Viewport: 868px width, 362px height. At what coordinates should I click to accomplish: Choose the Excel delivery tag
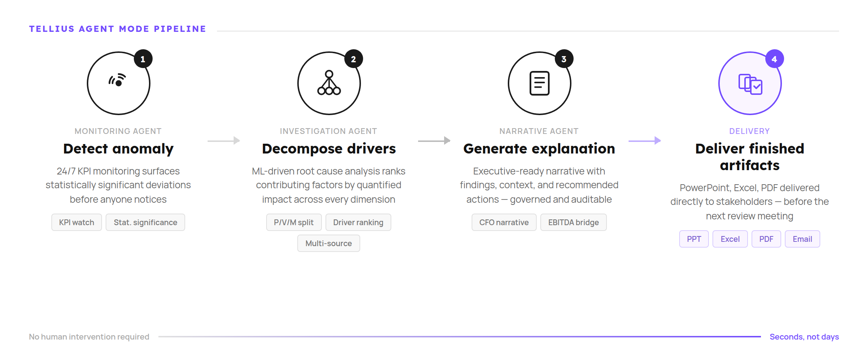[x=730, y=239]
